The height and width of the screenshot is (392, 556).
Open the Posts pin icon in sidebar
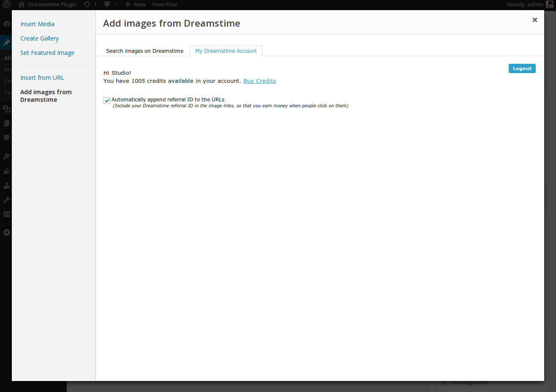point(6,43)
